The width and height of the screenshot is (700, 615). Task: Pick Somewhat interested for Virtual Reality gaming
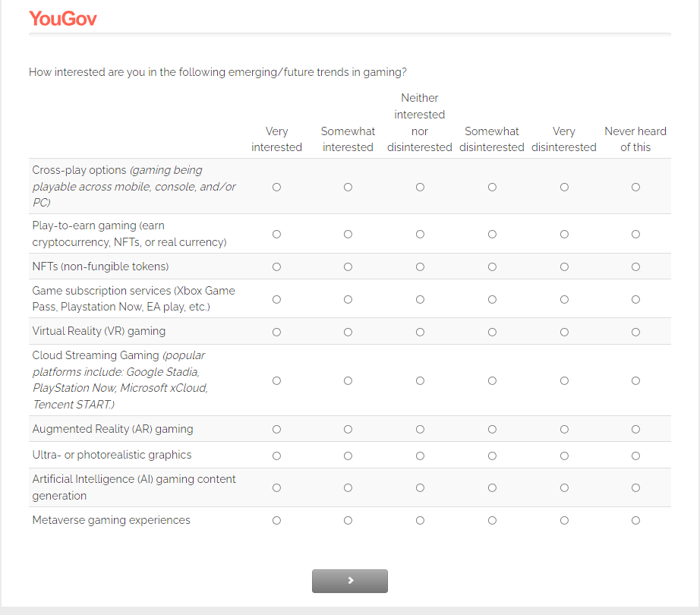(348, 332)
